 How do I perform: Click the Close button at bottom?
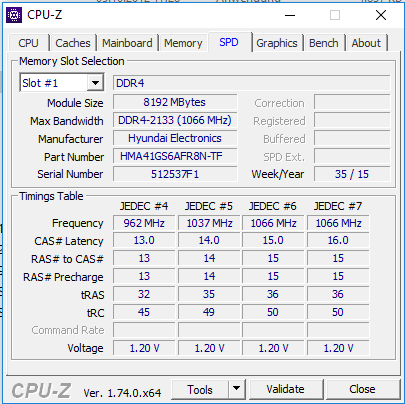point(362,389)
